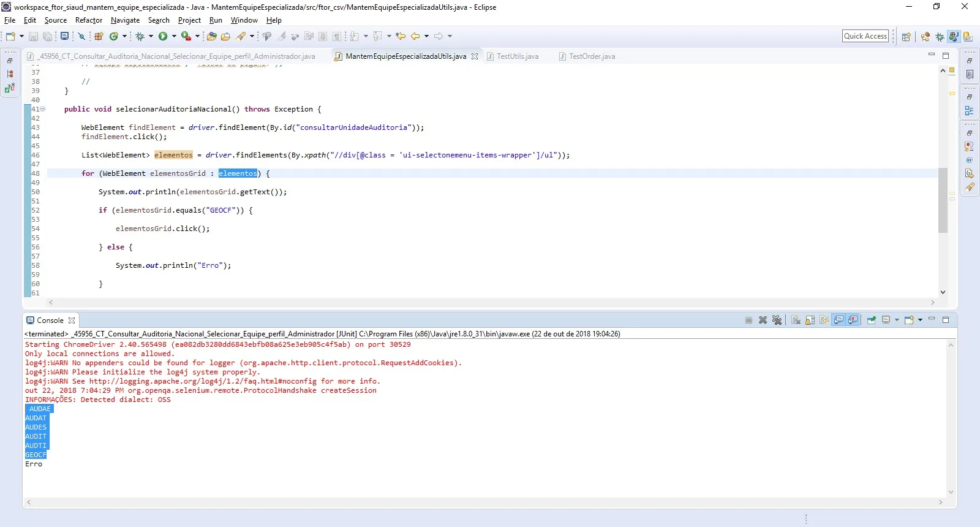Click the Open Type icon
This screenshot has width=980, height=527.
[x=212, y=36]
